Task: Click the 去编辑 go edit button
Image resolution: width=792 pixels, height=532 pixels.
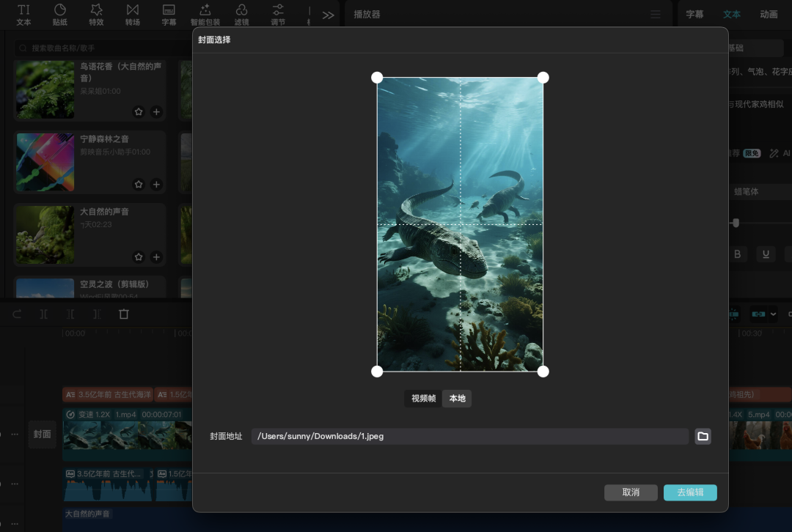Action: click(689, 492)
